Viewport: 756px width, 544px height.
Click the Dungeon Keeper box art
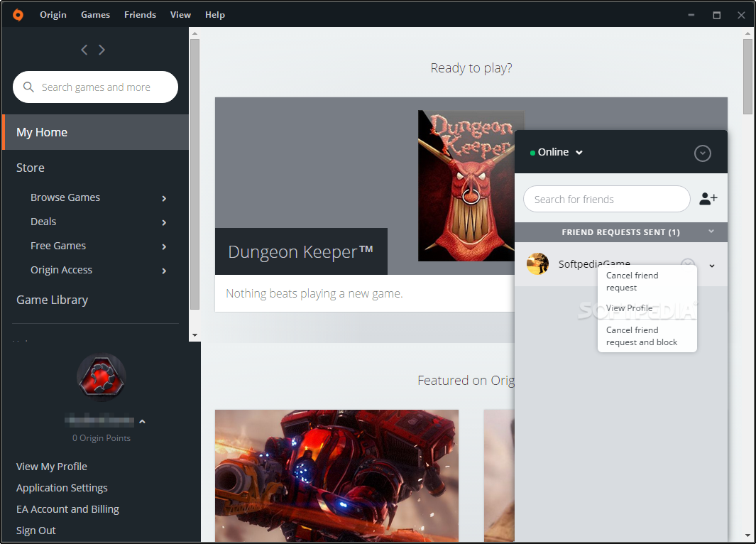click(466, 186)
